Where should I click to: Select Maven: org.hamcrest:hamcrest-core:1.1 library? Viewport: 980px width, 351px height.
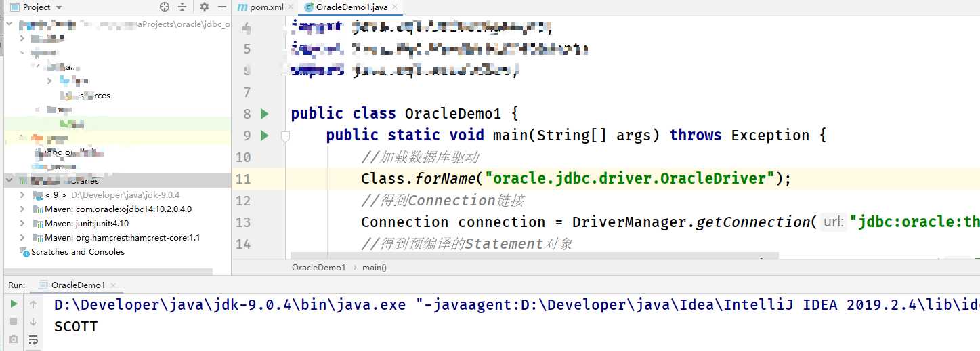pyautogui.click(x=122, y=237)
